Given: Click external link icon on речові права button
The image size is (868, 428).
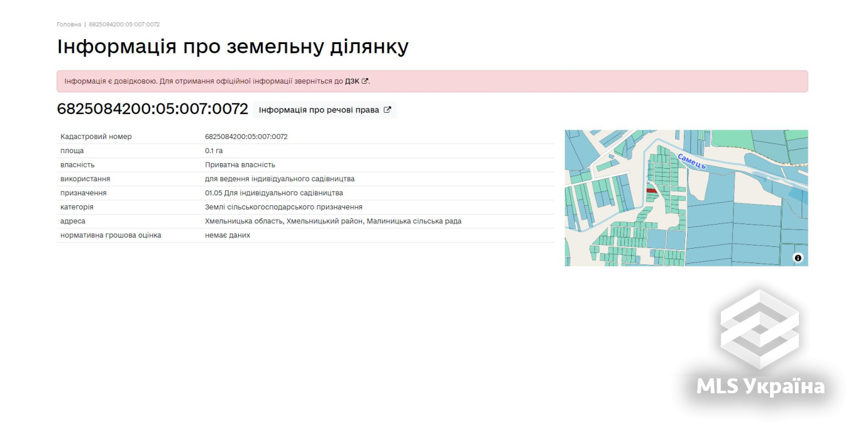Looking at the screenshot, I should pos(387,110).
